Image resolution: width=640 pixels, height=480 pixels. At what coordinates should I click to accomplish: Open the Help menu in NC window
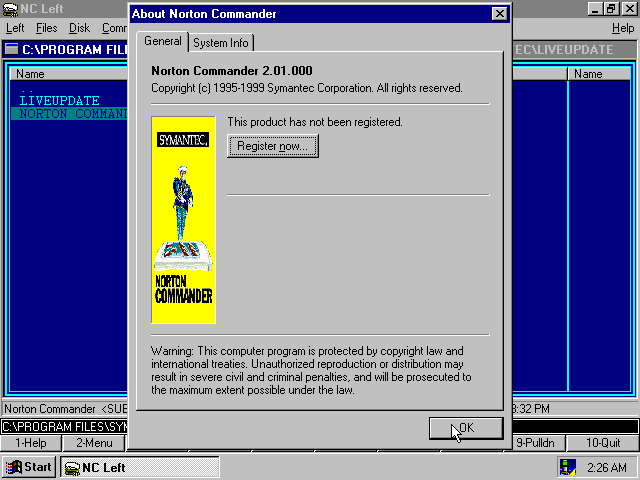pos(623,28)
